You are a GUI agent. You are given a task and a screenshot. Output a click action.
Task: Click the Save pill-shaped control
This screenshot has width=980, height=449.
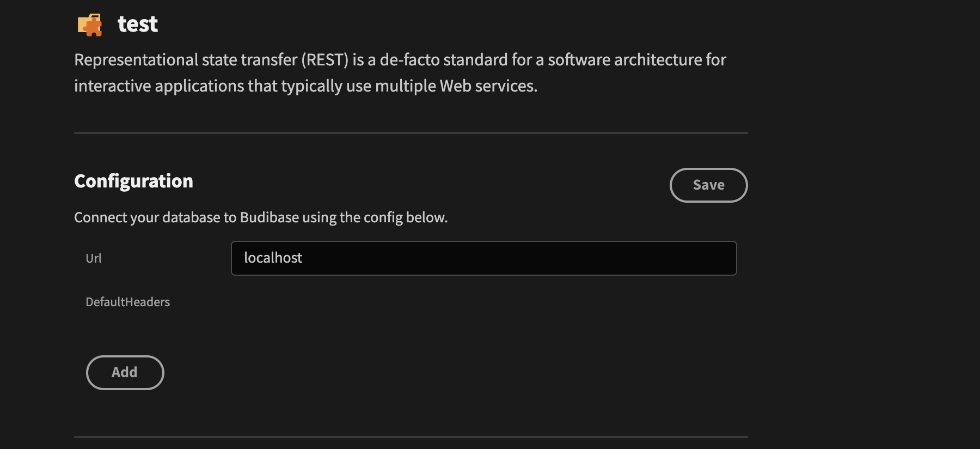tap(708, 185)
